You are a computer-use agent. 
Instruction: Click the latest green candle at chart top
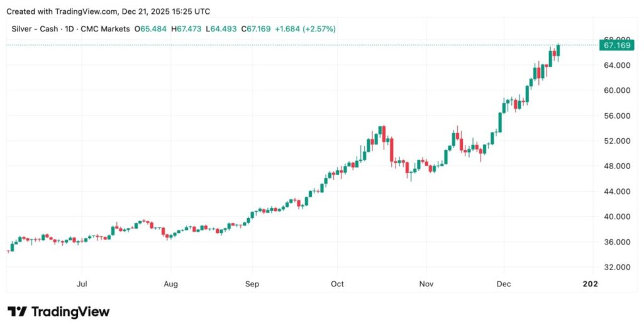pos(558,50)
